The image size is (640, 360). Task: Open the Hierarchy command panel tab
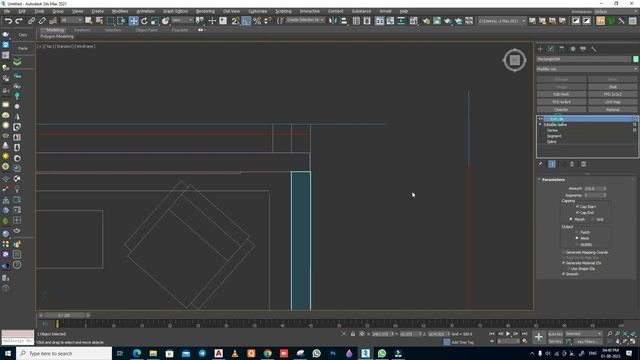pyautogui.click(x=562, y=49)
